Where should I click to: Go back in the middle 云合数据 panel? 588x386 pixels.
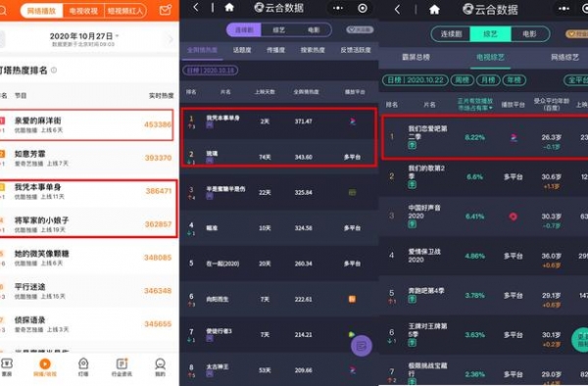pyautogui.click(x=196, y=8)
